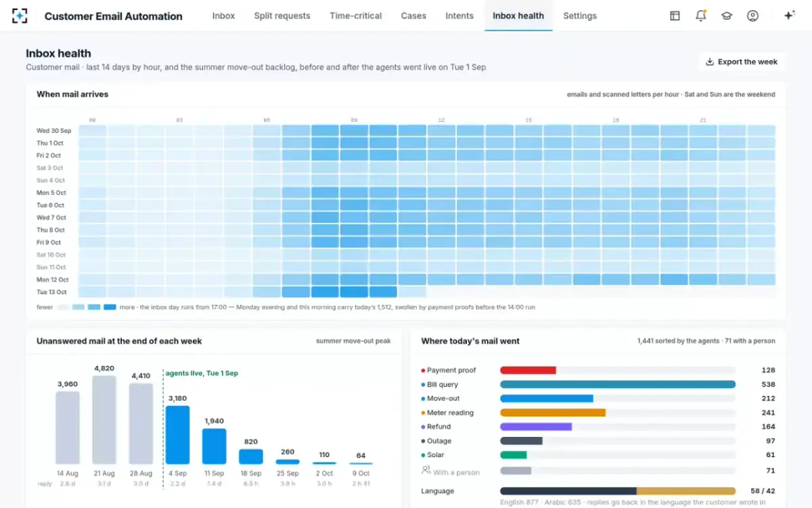Click the agents live, Tue 1 Sep marker
This screenshot has width=812, height=508.
[202, 373]
